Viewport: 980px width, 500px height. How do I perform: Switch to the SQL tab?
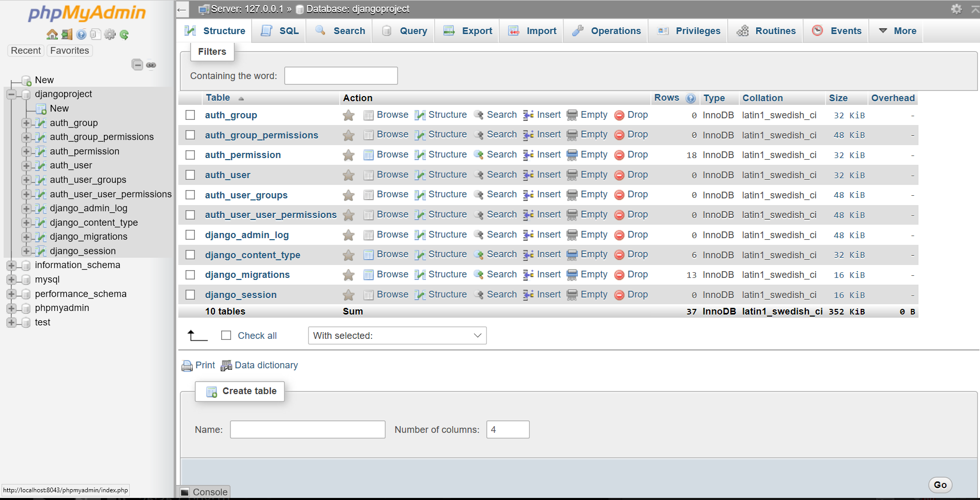[280, 31]
